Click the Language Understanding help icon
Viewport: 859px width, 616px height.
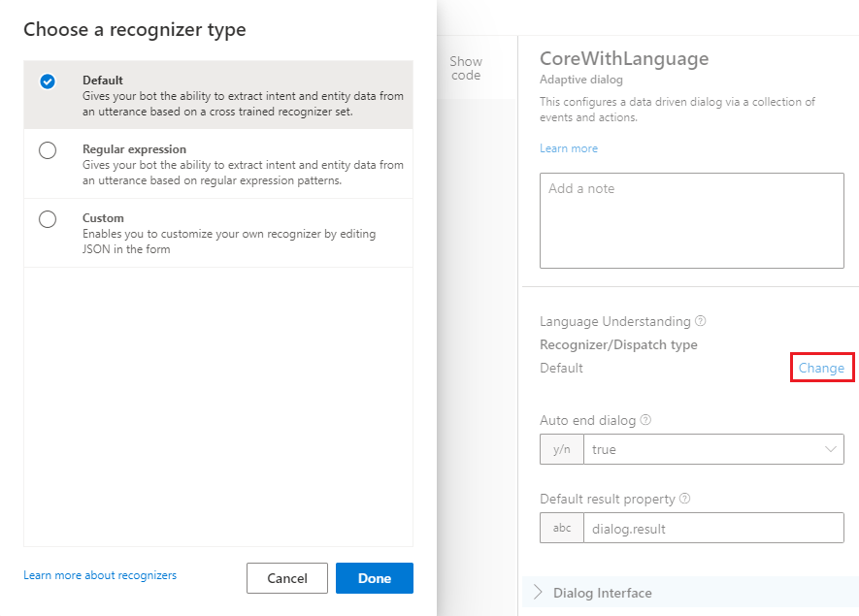701,321
